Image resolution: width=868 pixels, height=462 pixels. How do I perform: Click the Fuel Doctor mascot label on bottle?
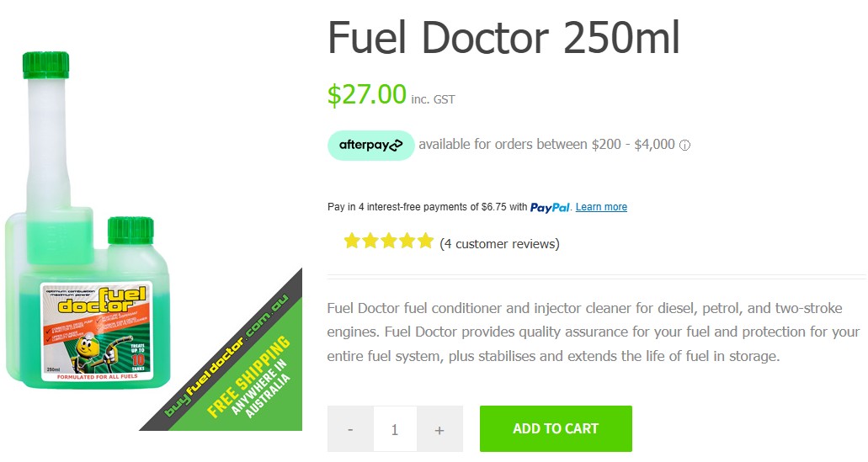coord(96,332)
